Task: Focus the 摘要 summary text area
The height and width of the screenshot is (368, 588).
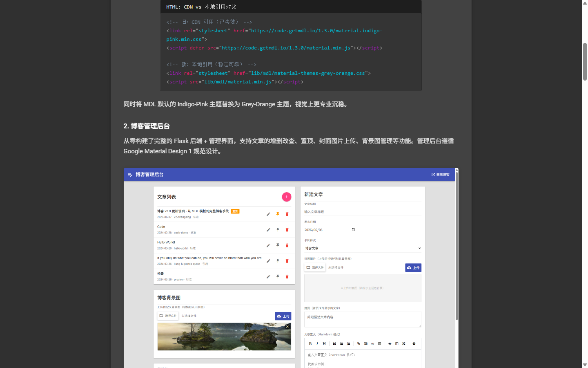Action: [x=363, y=320]
